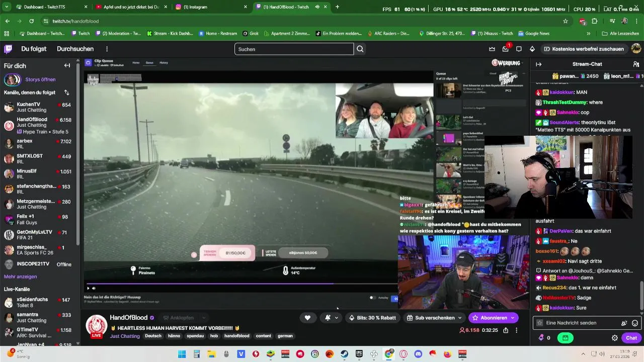Switch to the YouTube Apfel tab

132,7
